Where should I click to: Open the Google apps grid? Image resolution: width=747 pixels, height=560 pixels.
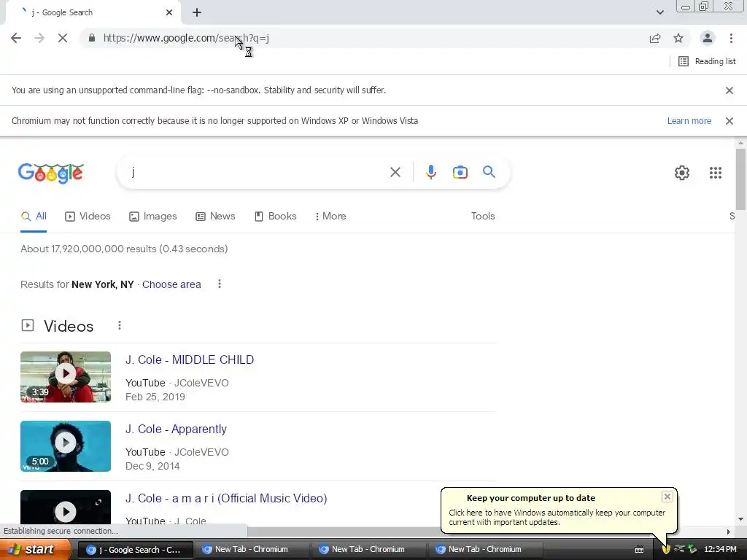point(715,173)
